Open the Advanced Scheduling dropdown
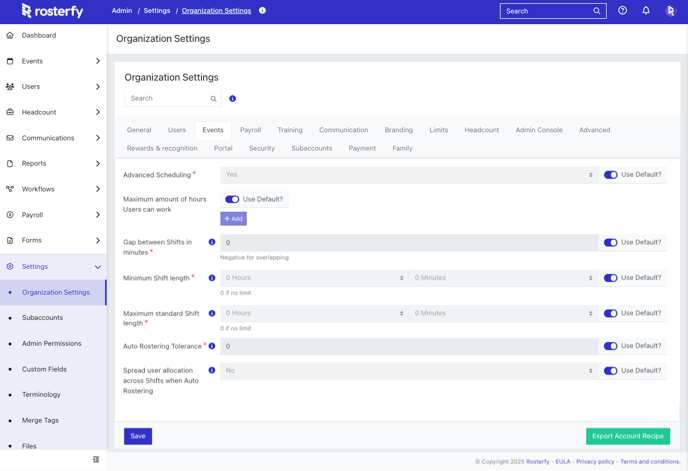Viewport: 688px width, 471px height. pos(409,175)
